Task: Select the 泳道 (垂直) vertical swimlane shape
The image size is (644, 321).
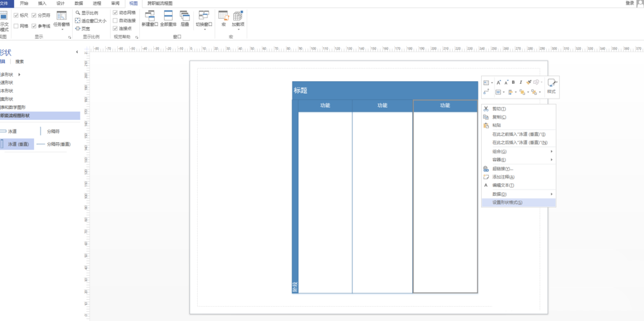Action: (17, 144)
